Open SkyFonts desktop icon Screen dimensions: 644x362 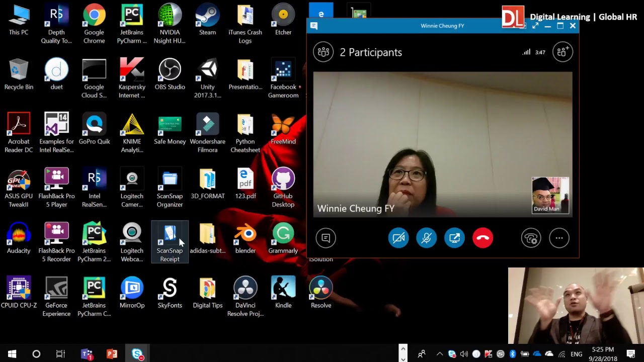coord(170,293)
